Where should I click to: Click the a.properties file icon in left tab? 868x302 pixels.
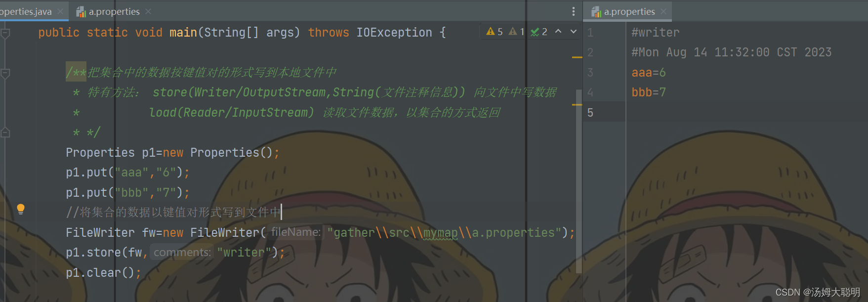tap(81, 11)
